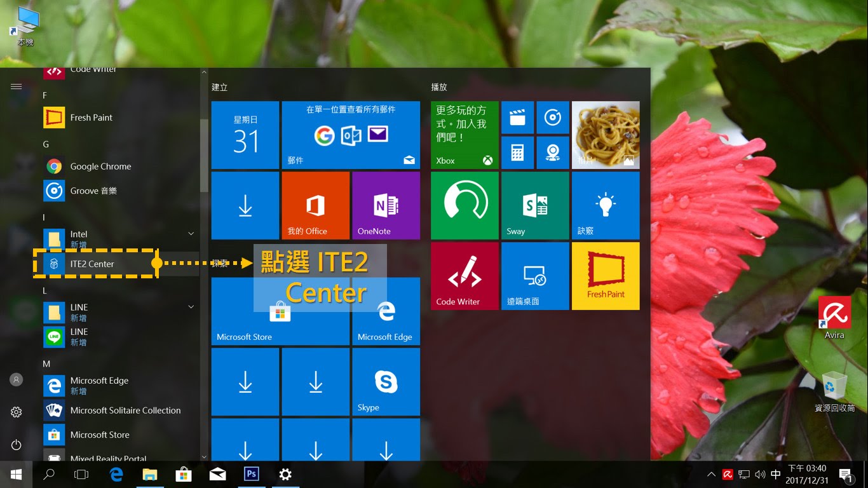
Task: Open Microsoft Edge in the app list
Action: pyautogui.click(x=121, y=386)
